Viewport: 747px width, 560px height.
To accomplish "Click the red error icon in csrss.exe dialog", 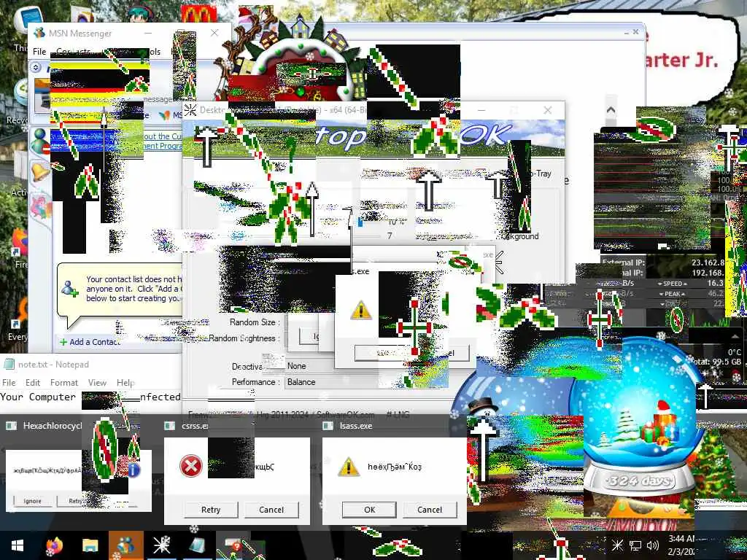I will pos(190,466).
